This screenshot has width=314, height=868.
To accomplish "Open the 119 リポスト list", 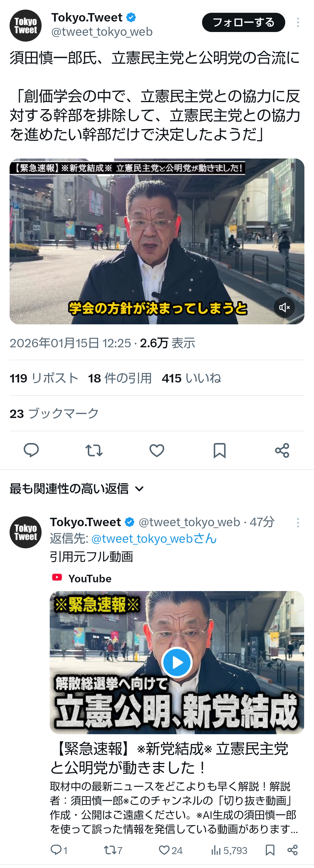I will 44,378.
